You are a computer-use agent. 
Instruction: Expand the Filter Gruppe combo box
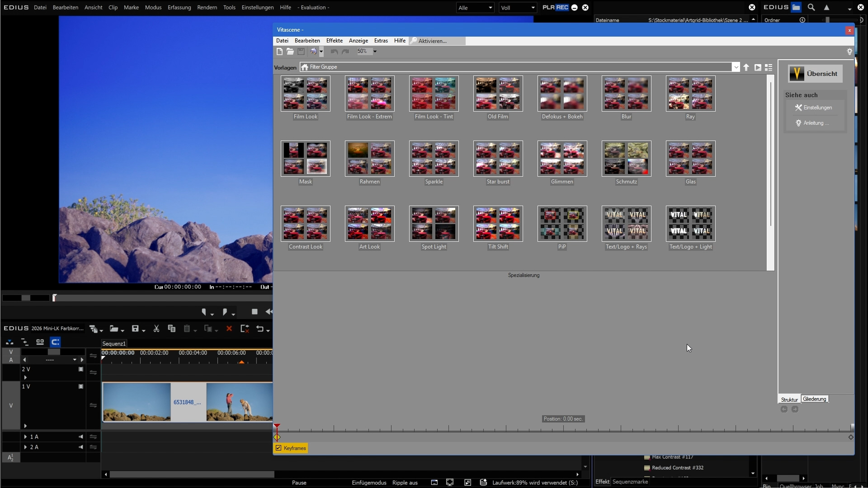[736, 67]
